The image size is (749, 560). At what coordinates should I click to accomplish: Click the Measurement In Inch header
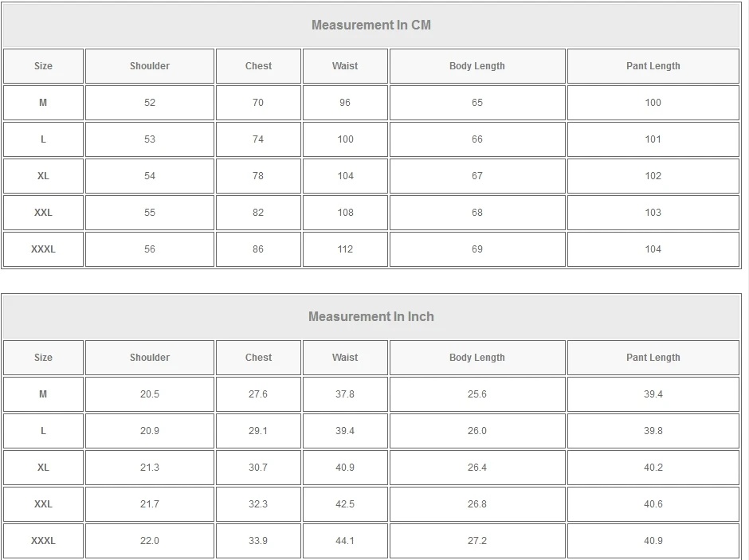point(371,316)
